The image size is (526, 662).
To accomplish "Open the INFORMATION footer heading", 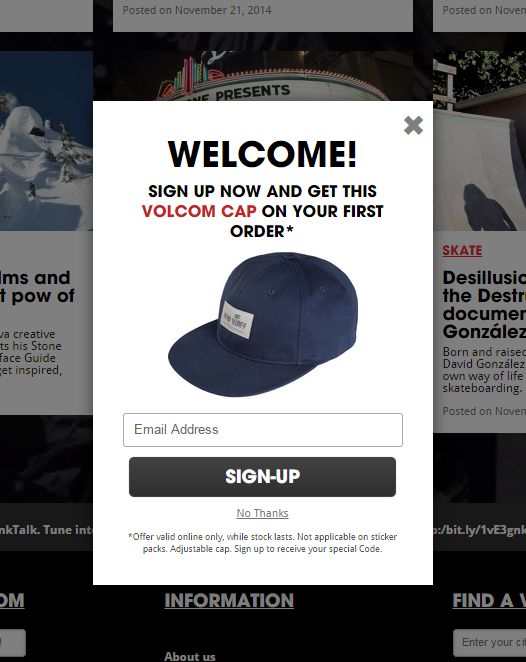I will 229,600.
